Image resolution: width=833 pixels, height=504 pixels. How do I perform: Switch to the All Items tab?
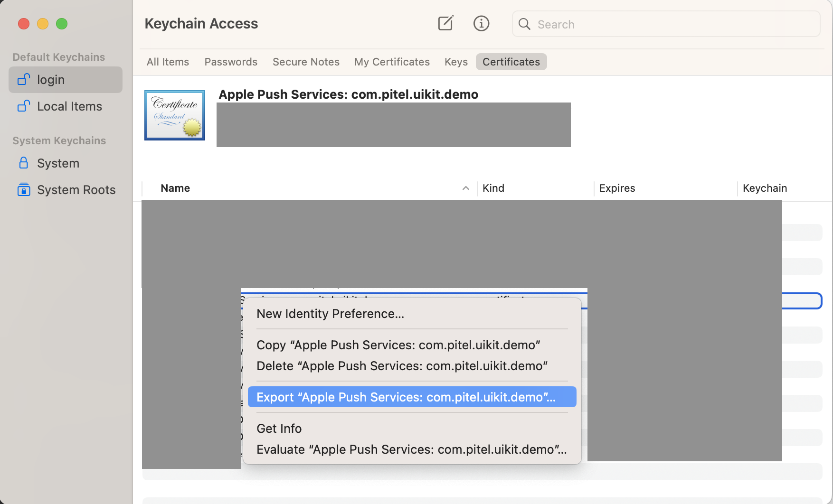point(168,62)
